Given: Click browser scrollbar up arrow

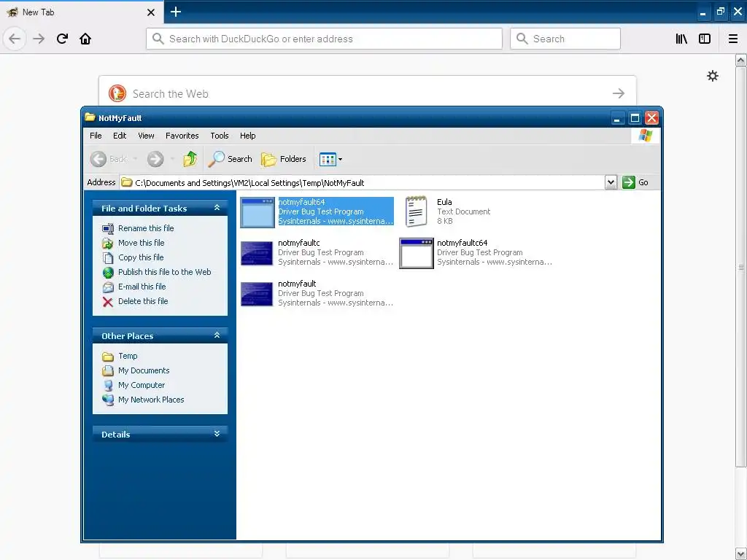Looking at the screenshot, I should [741, 61].
